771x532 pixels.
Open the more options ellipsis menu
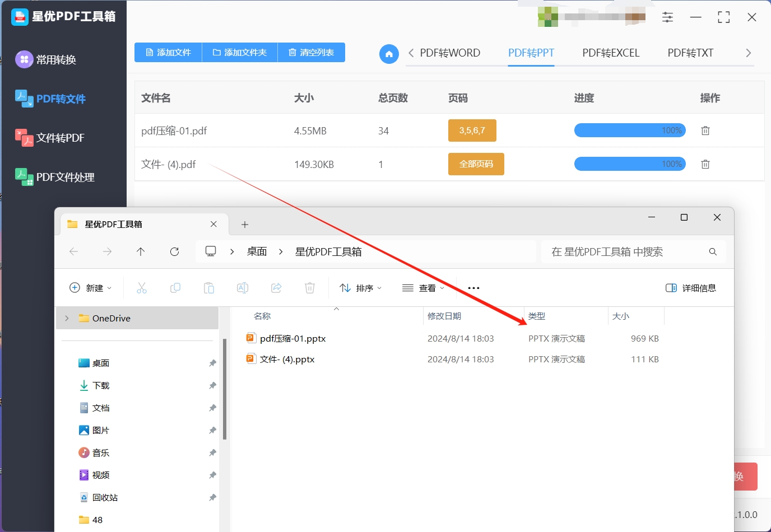pos(473,288)
